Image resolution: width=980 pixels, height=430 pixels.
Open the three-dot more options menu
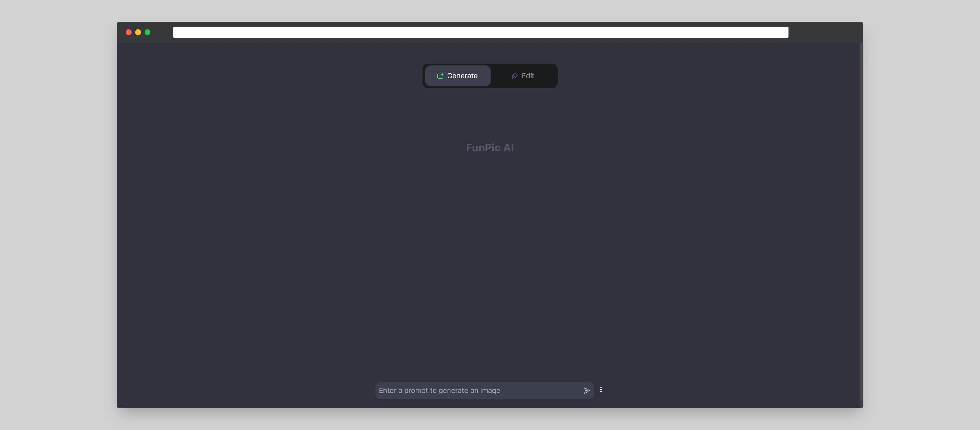pos(601,390)
